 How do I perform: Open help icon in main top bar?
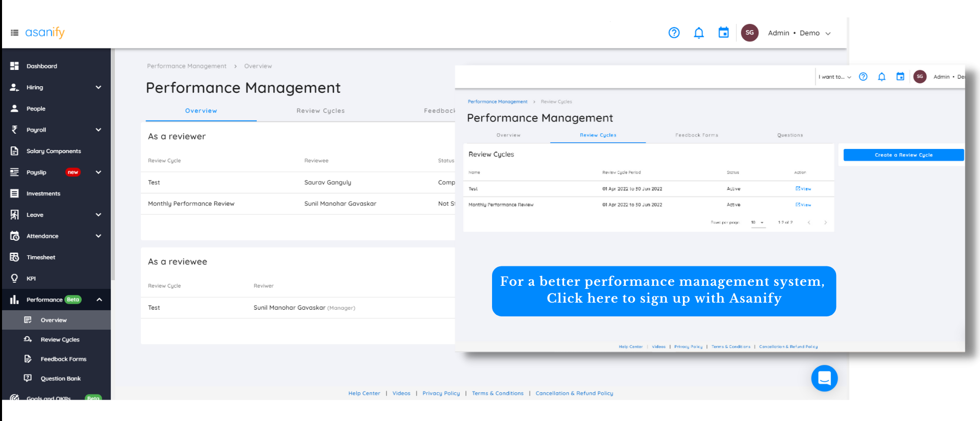(674, 33)
